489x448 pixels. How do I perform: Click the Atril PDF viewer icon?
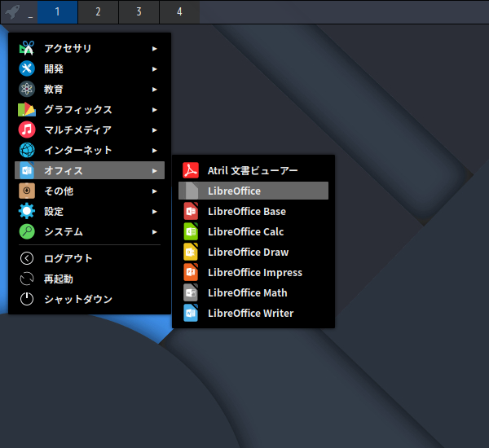pos(191,170)
